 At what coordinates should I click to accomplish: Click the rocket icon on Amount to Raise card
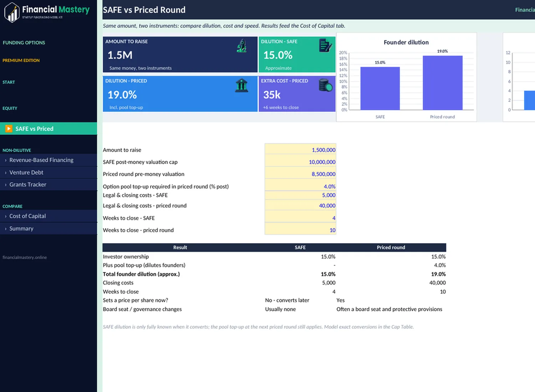tap(242, 46)
